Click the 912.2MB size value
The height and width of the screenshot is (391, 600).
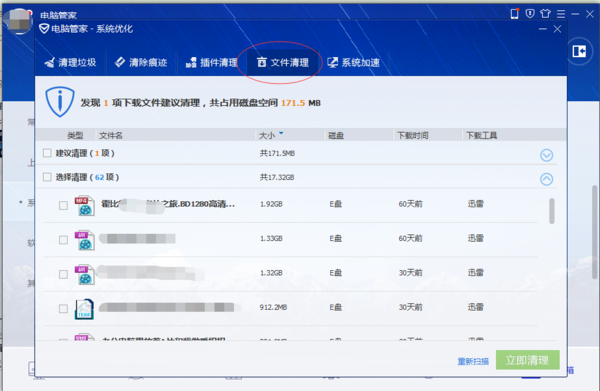pos(273,307)
